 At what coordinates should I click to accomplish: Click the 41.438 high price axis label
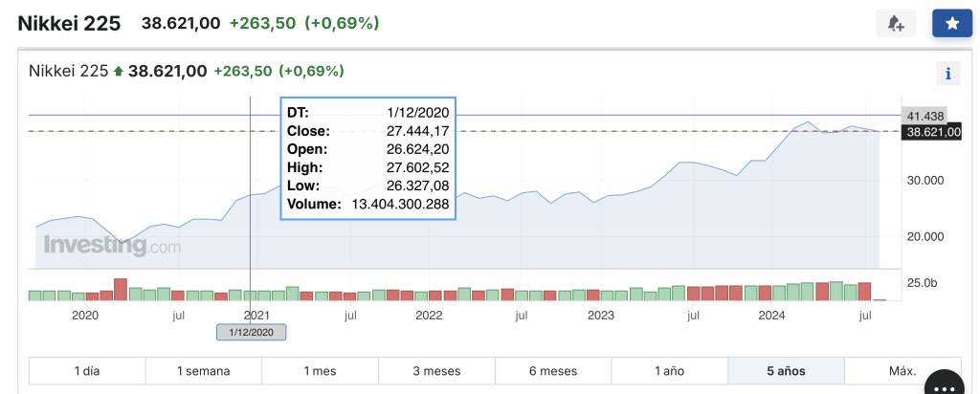tap(924, 115)
